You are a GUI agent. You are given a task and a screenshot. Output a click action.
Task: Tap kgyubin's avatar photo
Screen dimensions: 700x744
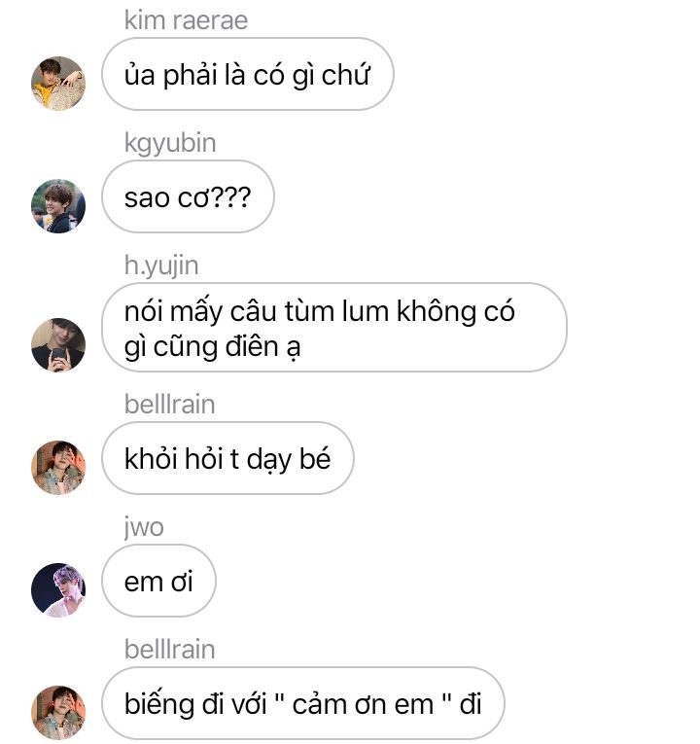pyautogui.click(x=58, y=206)
